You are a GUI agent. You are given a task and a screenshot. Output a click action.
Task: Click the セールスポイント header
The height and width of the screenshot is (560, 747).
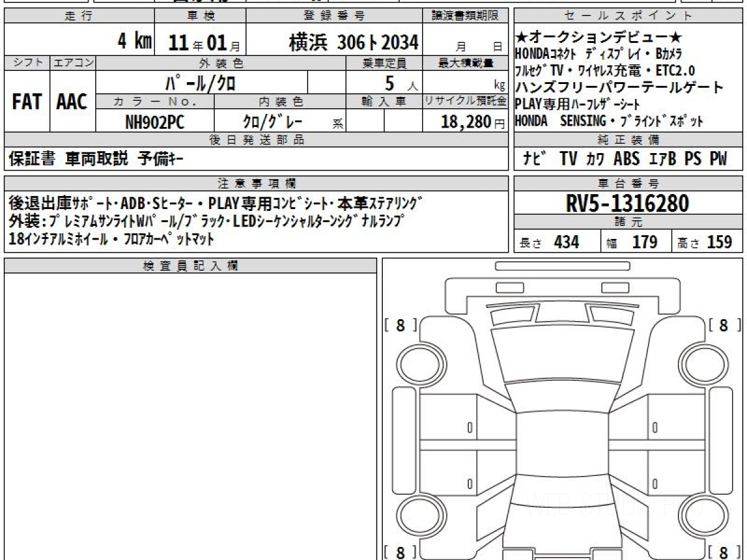628,16
